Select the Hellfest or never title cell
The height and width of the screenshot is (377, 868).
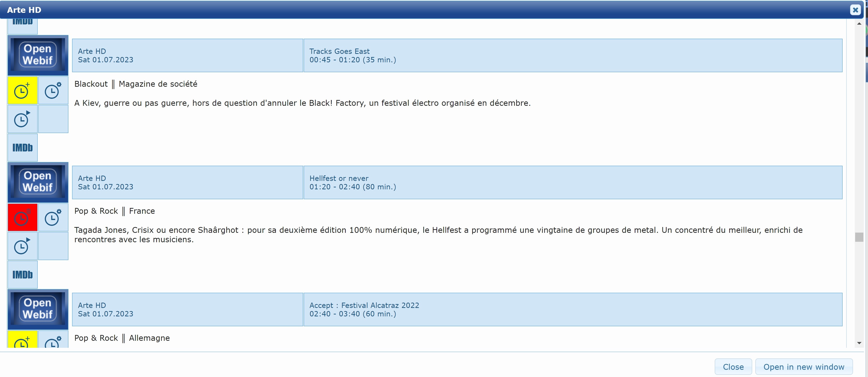pyautogui.click(x=573, y=182)
